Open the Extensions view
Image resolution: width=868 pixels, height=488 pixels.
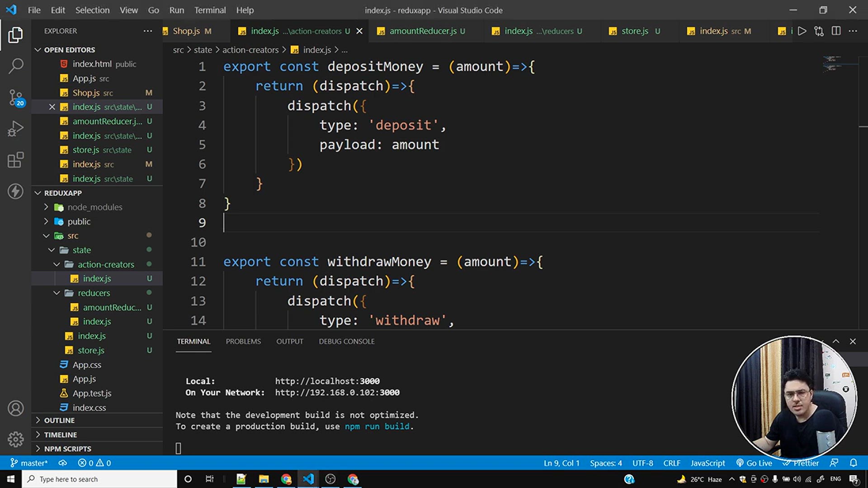[x=15, y=160]
